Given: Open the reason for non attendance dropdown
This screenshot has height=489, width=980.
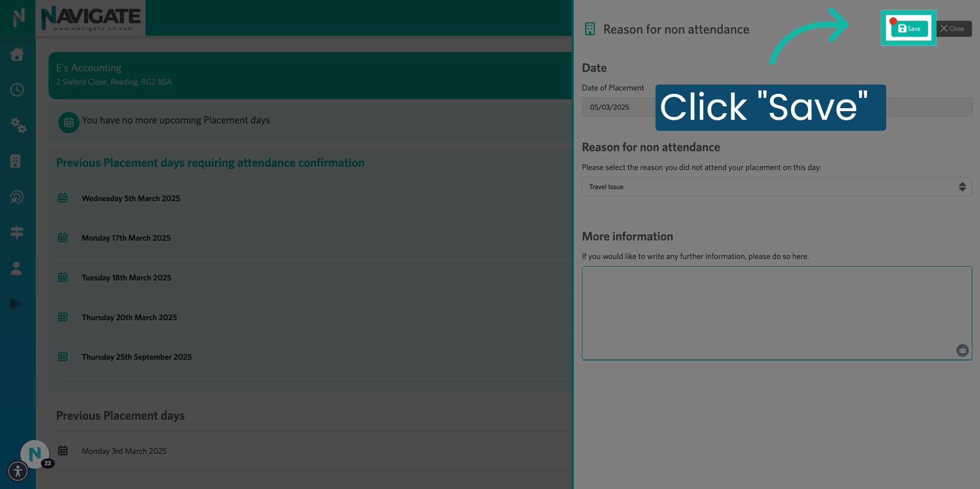Looking at the screenshot, I should coord(776,187).
